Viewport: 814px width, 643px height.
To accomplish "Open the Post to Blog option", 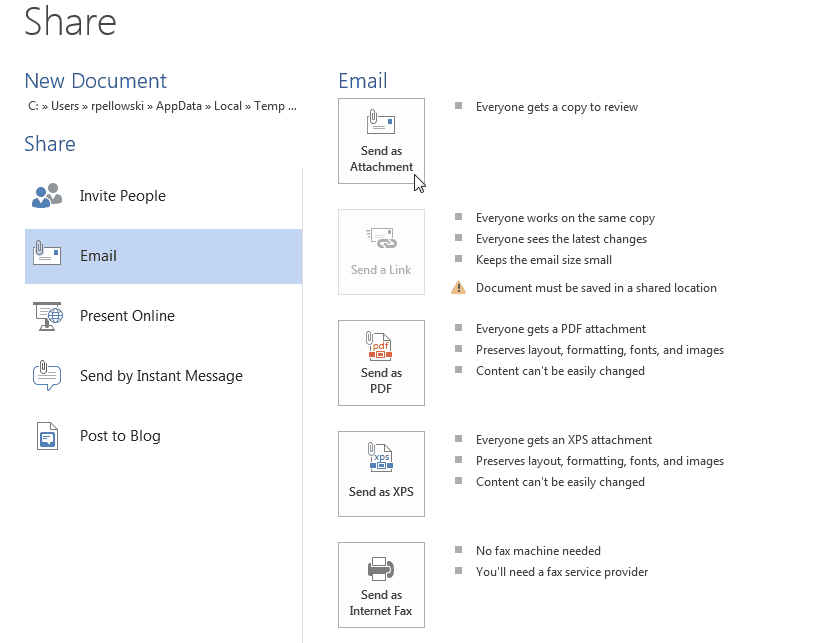I will tap(163, 436).
